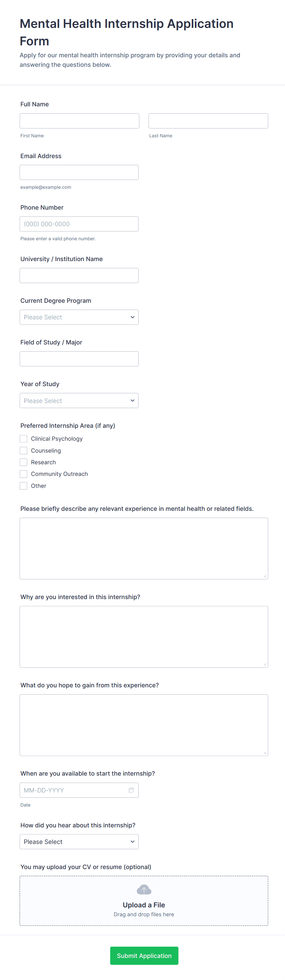Viewport: 285px width, 980px height.
Task: Click the Field of Study input box
Action: (x=79, y=358)
